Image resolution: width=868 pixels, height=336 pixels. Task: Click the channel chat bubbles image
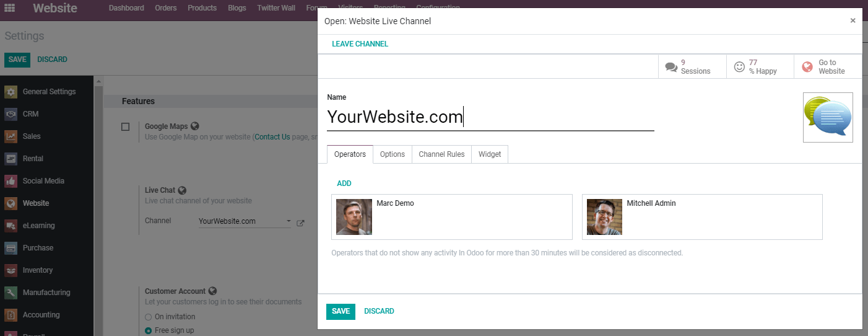828,117
